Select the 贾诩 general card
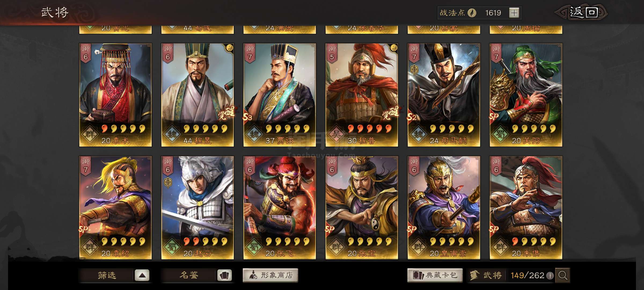This screenshot has height=290, width=644. click(x=280, y=95)
